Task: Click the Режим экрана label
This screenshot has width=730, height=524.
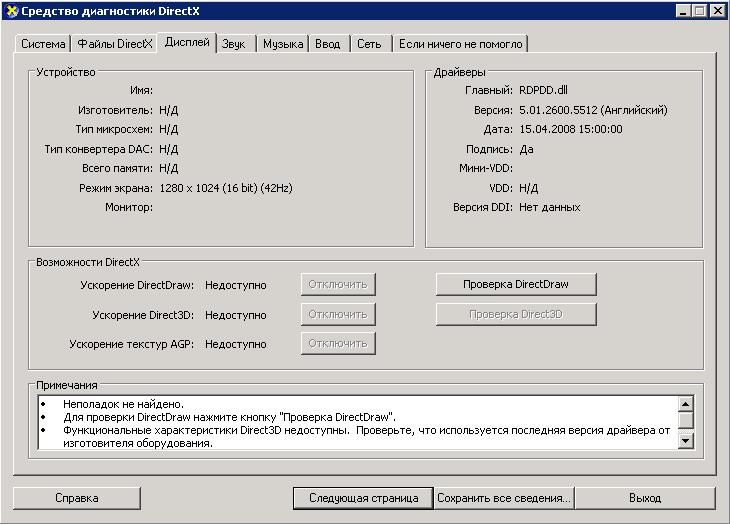Action: 116,188
